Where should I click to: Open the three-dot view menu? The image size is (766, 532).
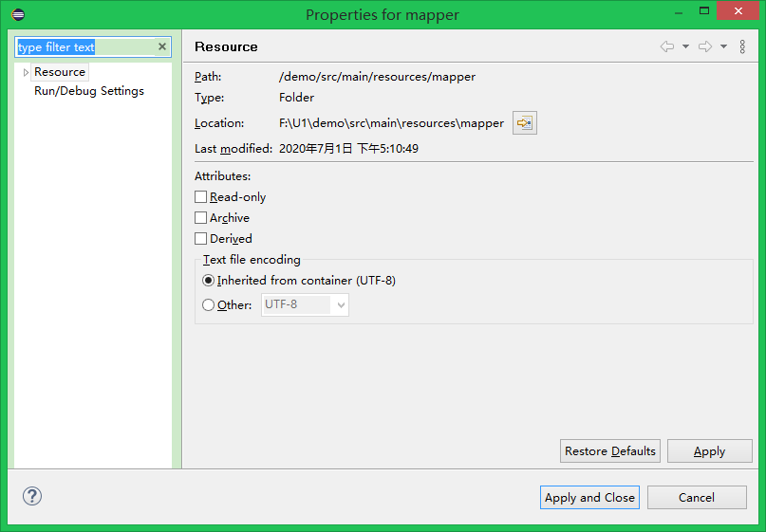click(x=742, y=46)
